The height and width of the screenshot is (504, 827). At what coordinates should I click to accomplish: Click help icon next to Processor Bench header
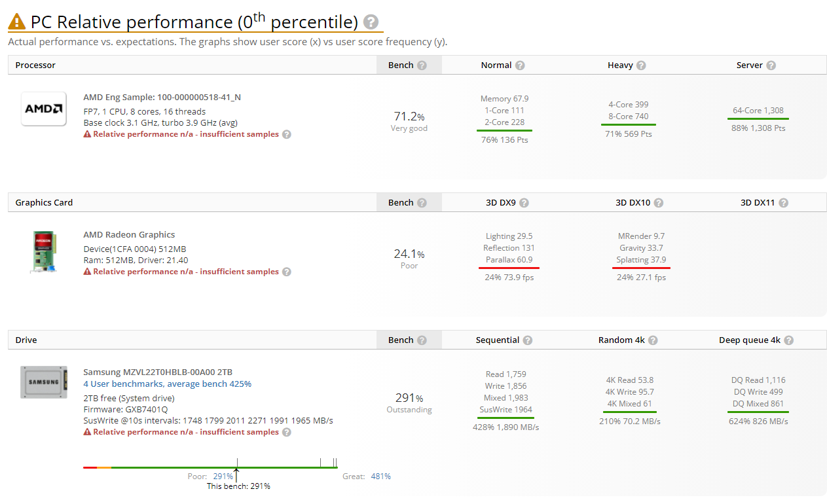(422, 65)
